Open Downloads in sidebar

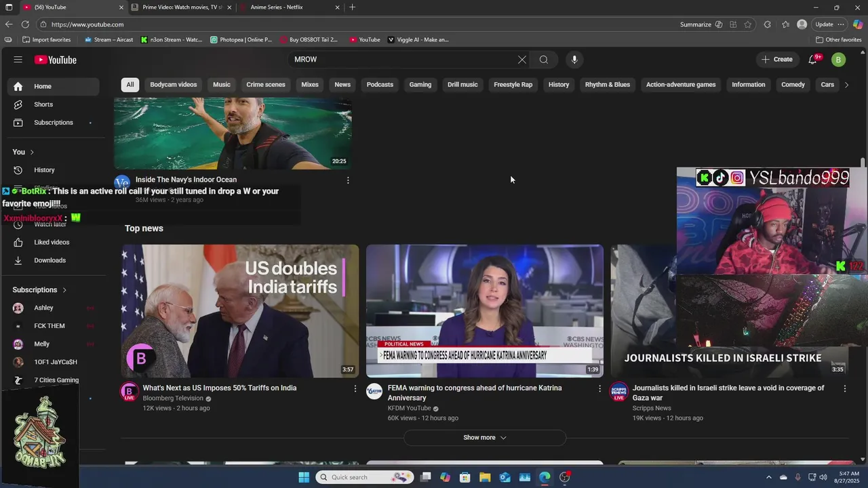[54, 260]
